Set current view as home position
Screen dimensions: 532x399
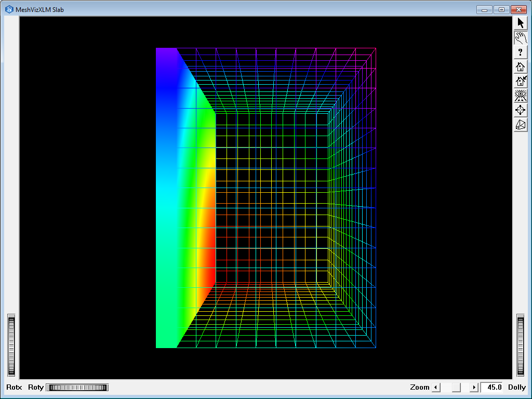tap(521, 81)
